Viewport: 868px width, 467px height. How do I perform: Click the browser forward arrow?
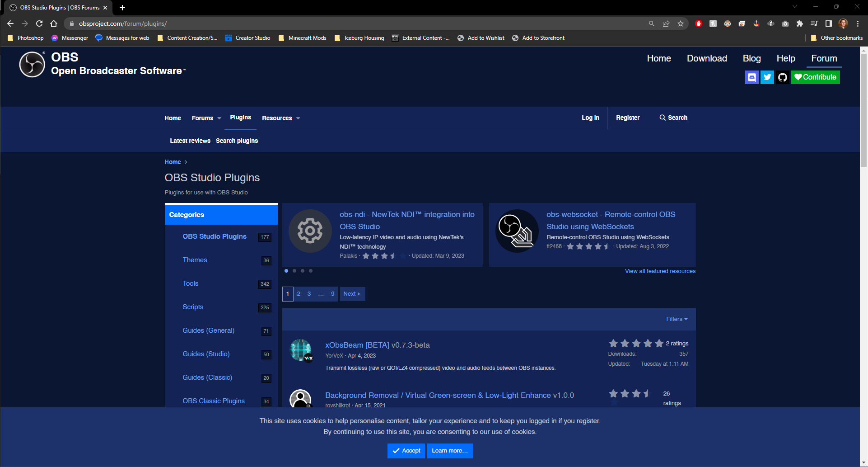tap(25, 24)
